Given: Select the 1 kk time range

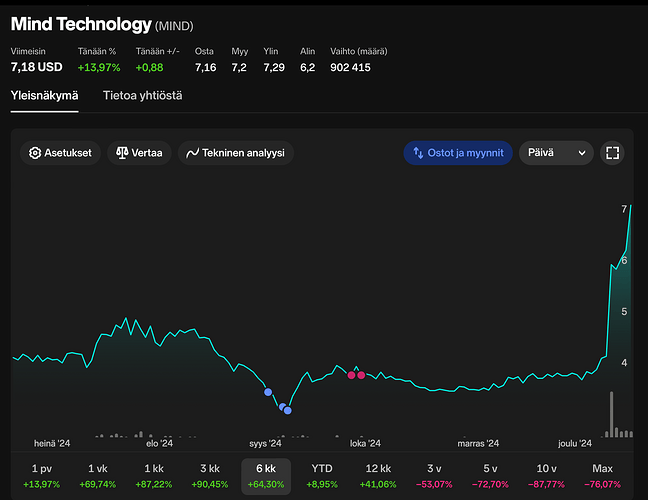Looking at the screenshot, I should pos(154,476).
